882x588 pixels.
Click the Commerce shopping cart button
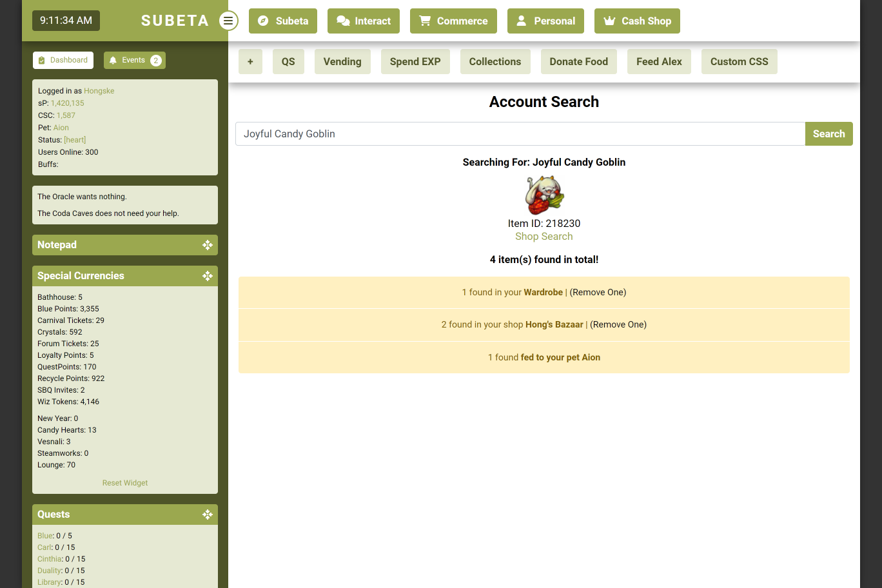(x=453, y=21)
